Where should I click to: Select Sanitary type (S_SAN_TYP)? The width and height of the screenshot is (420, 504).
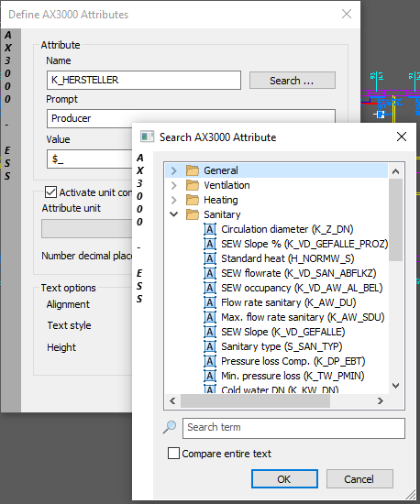click(x=282, y=346)
